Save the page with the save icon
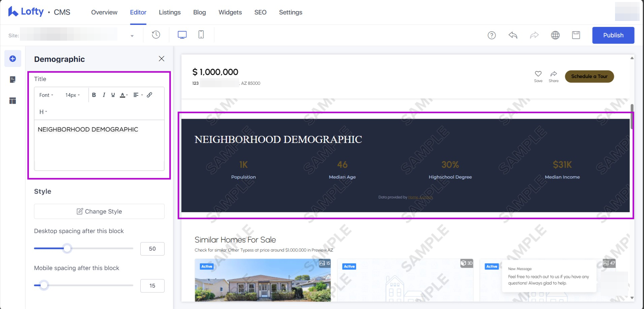Image resolution: width=644 pixels, height=309 pixels. pos(576,35)
